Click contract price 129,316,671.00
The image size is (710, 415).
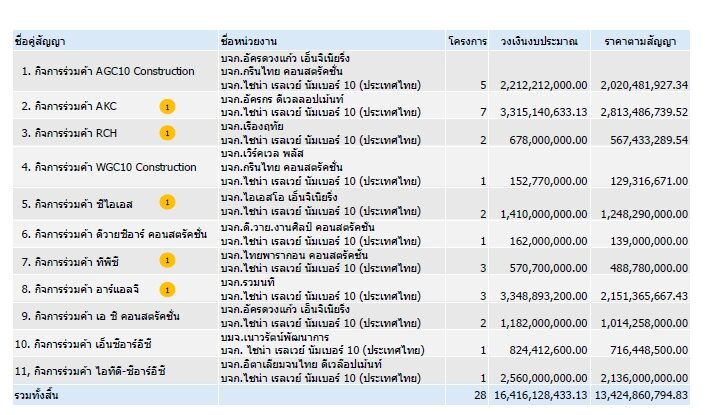(x=649, y=181)
